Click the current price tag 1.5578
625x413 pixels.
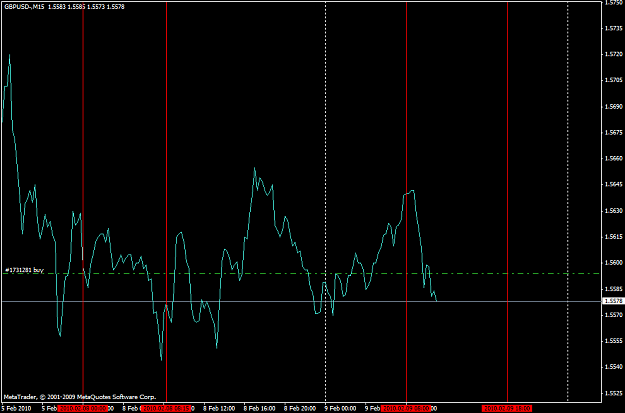[612, 301]
